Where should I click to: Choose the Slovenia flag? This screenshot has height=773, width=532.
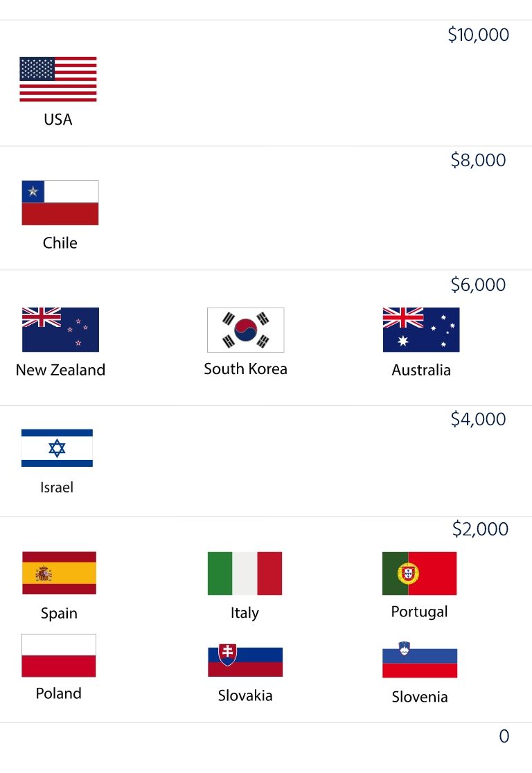(x=420, y=659)
